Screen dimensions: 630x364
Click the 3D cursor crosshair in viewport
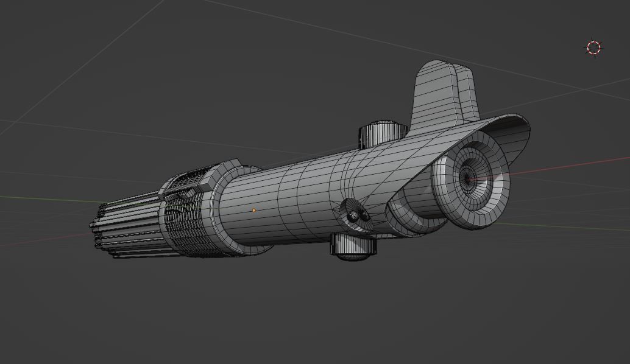tap(593, 47)
